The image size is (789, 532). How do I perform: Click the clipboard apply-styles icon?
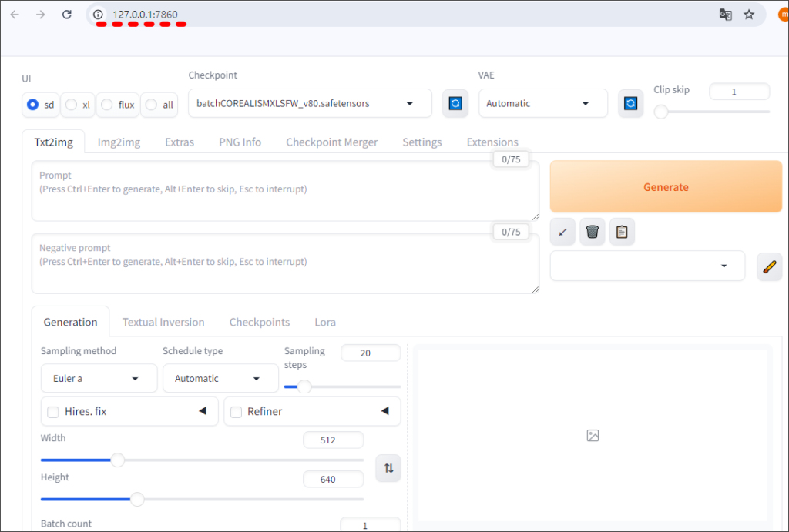pyautogui.click(x=622, y=232)
